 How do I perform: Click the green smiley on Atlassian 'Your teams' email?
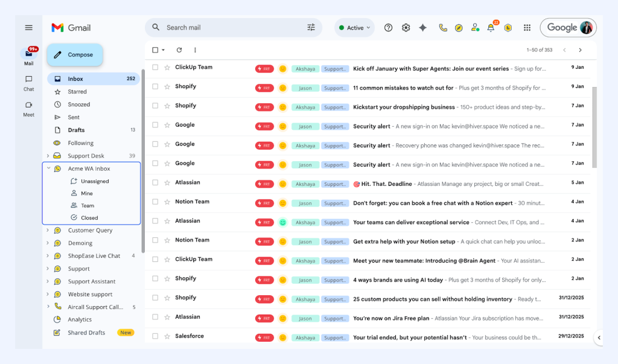click(282, 222)
